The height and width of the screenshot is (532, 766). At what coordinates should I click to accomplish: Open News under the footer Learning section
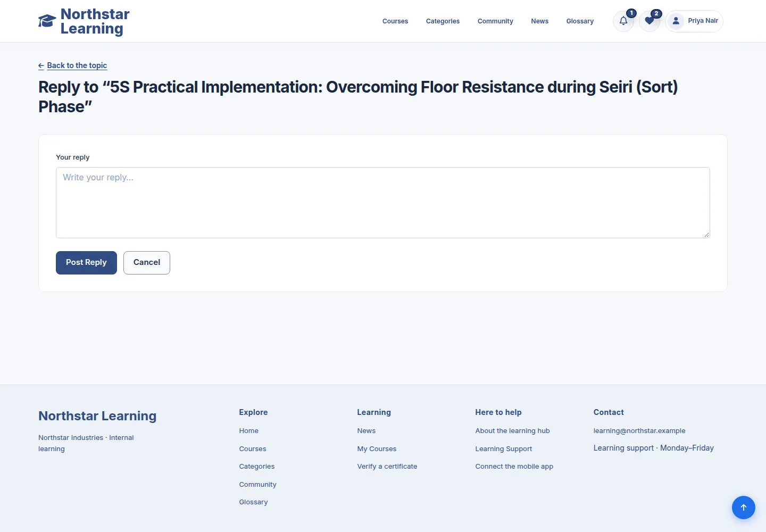point(367,431)
